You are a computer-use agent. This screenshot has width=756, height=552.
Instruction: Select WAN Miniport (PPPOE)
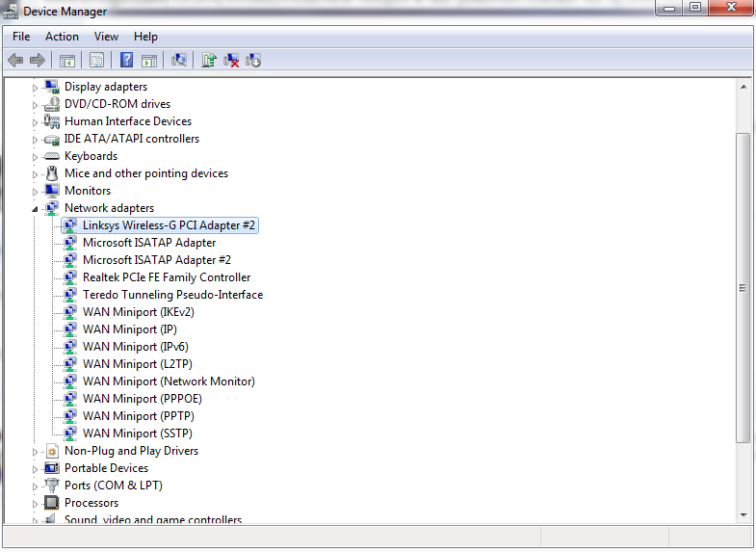[x=143, y=399]
